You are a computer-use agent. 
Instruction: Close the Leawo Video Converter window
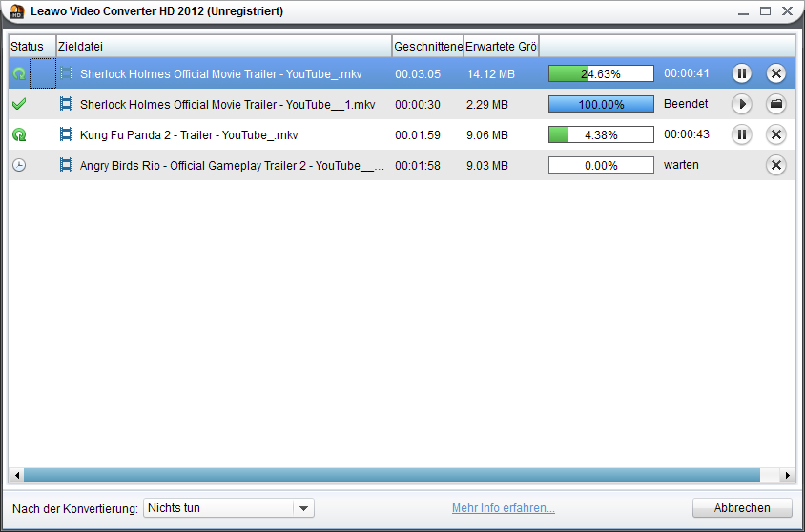click(x=787, y=11)
